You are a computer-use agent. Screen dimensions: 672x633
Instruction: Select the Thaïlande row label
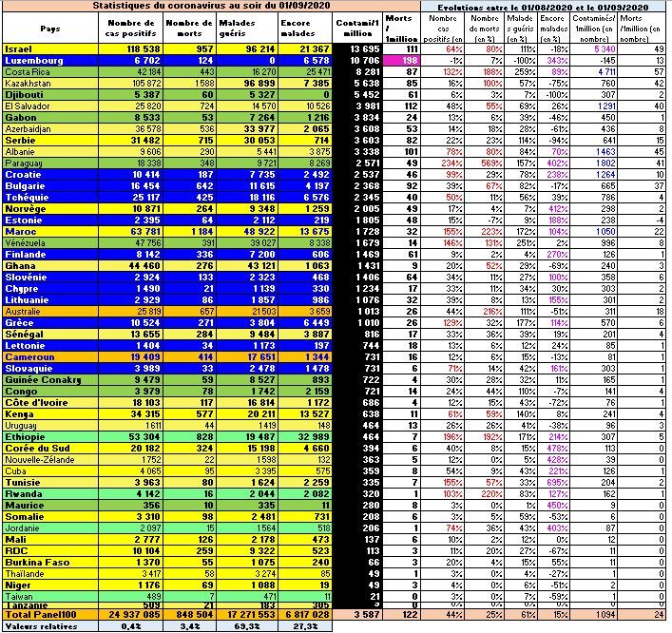50,573
